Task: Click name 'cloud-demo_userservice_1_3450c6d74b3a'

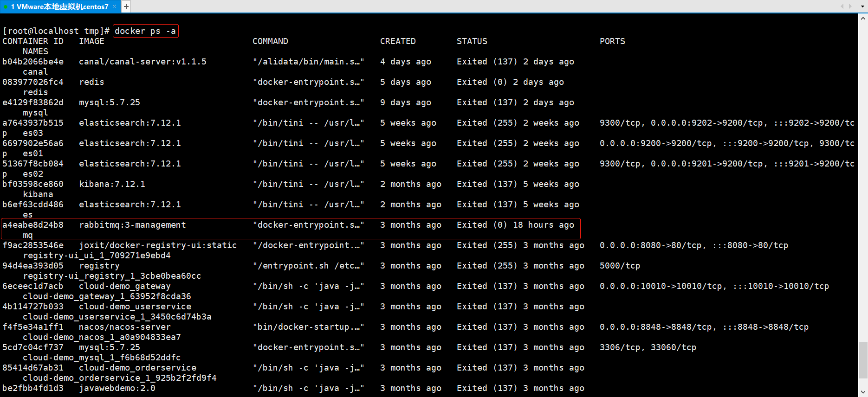Action: (117, 317)
